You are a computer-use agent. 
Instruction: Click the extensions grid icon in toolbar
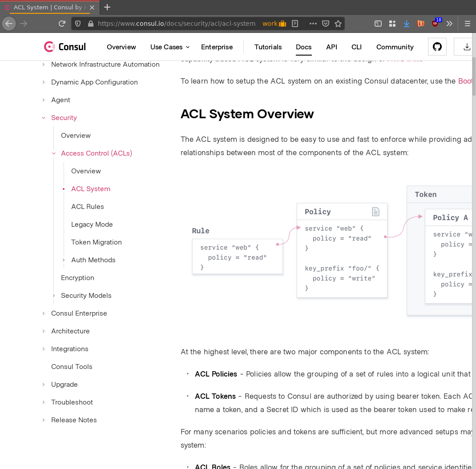[392, 24]
